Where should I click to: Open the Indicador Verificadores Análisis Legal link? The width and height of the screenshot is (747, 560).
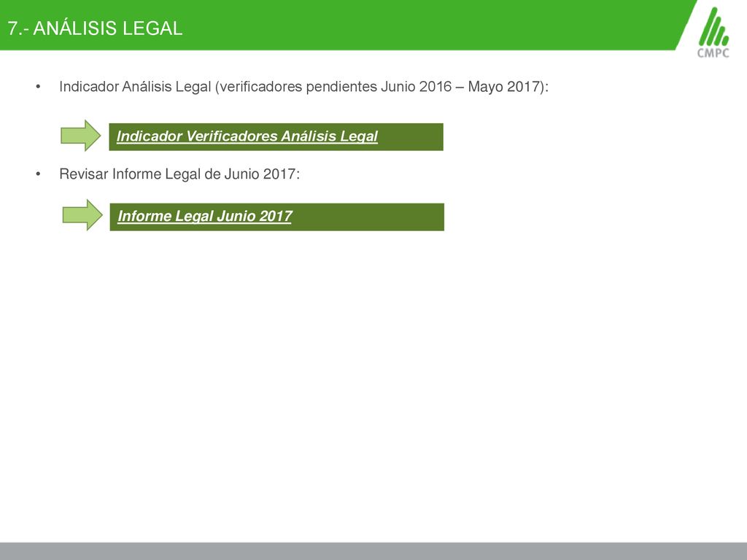point(247,136)
